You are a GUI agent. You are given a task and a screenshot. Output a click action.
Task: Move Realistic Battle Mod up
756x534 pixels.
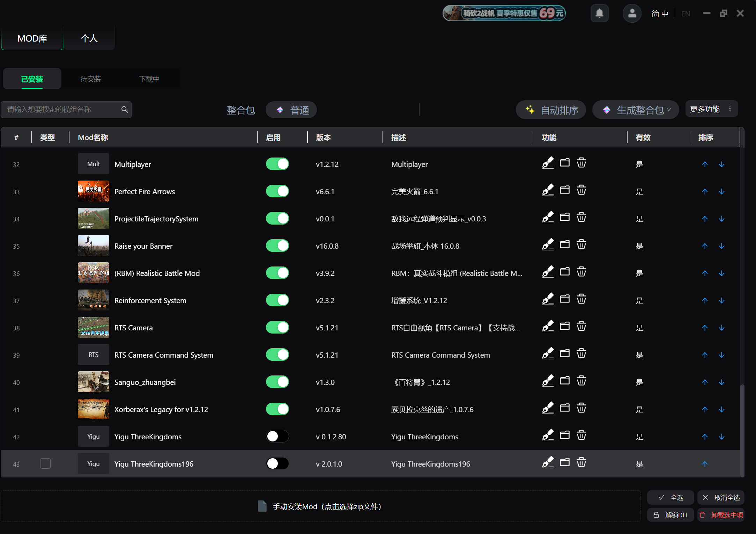705,273
